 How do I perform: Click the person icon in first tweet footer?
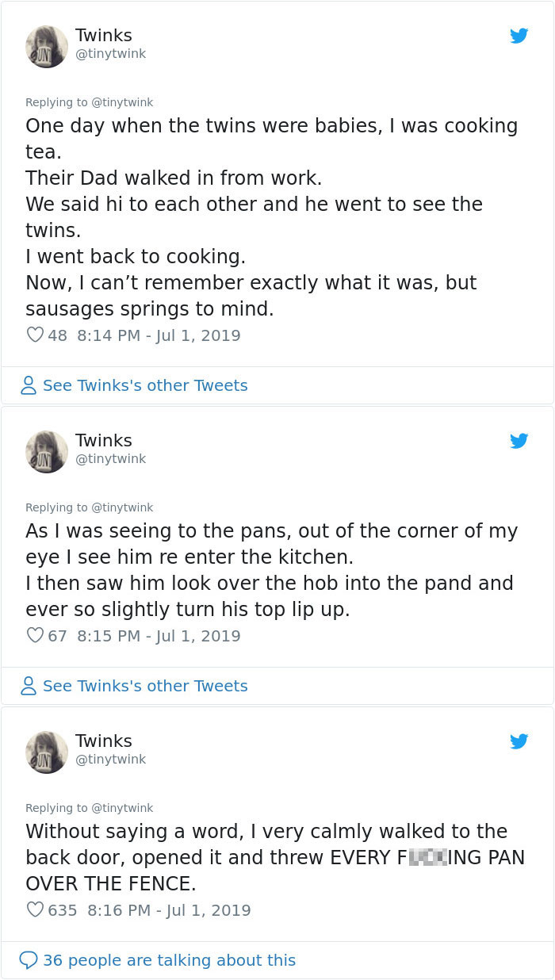click(29, 385)
